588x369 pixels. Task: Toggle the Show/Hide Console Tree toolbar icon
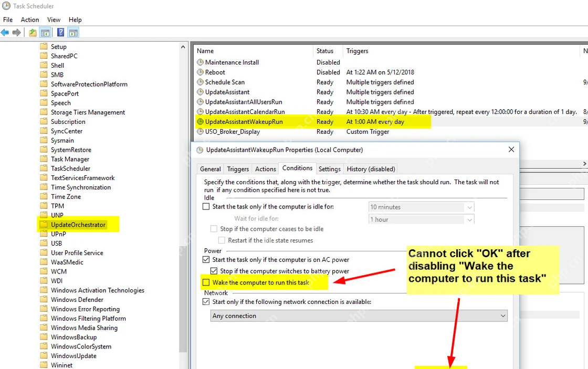click(45, 33)
